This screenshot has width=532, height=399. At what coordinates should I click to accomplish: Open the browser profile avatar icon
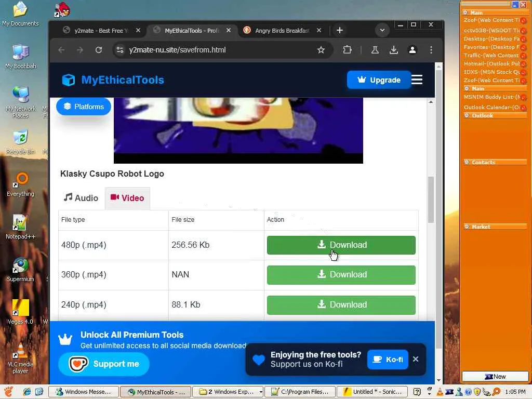point(412,50)
